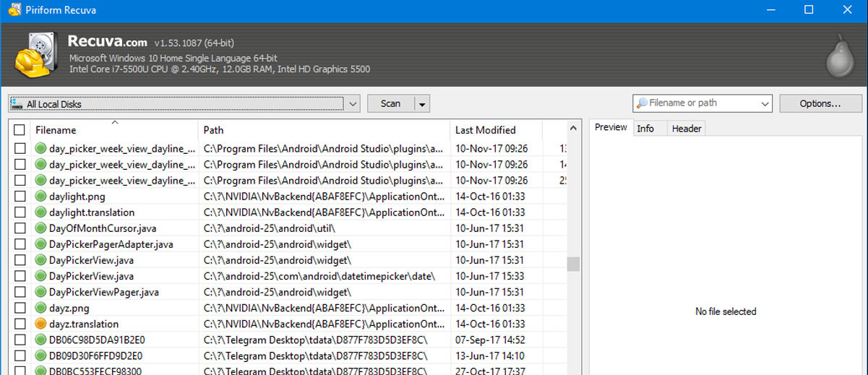
Task: Click the path ending datetimepicker\date\
Action: (x=320, y=276)
